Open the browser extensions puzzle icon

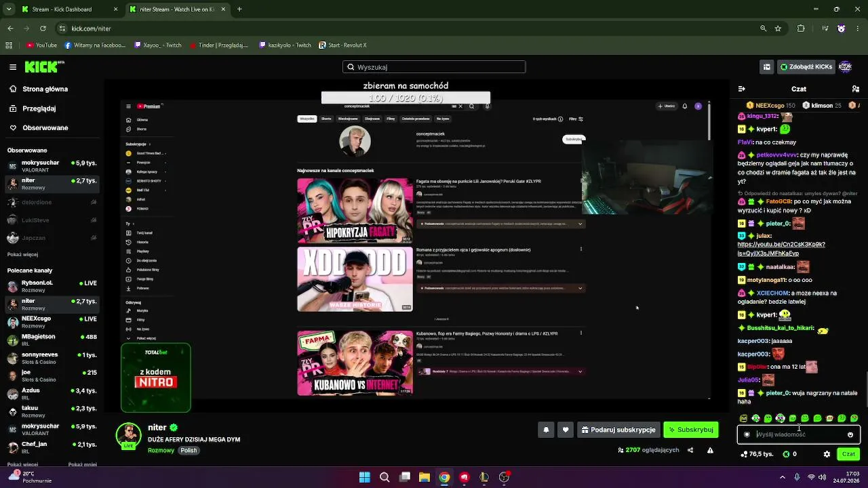click(801, 28)
